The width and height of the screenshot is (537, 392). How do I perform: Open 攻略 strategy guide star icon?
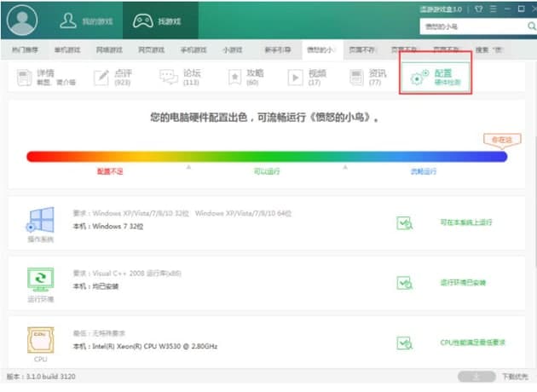click(x=236, y=78)
